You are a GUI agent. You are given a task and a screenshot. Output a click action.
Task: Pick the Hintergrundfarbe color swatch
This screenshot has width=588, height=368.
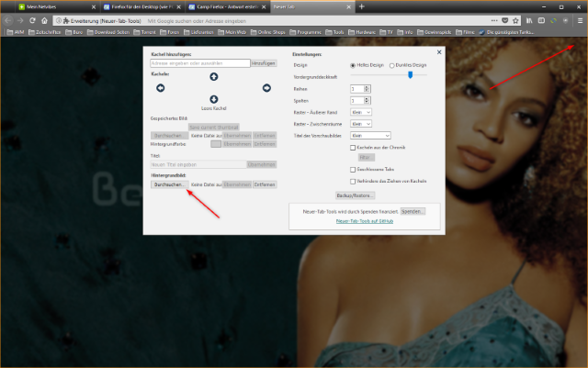click(x=216, y=144)
